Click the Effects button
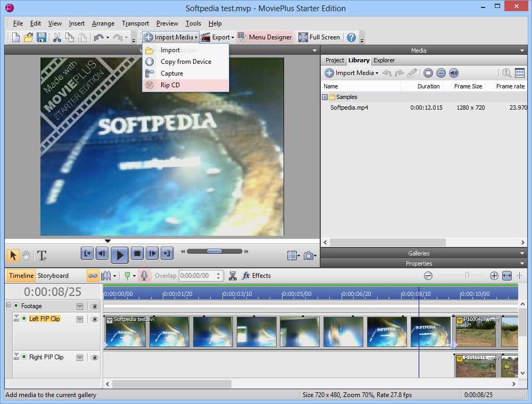The width and height of the screenshot is (532, 404). click(x=256, y=276)
